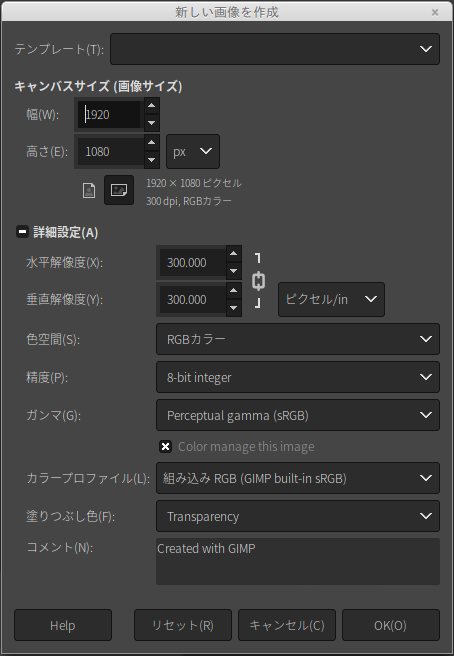Screen dimensions: 454x656
Task: Decrease height value with down arrow
Action: click(151, 160)
